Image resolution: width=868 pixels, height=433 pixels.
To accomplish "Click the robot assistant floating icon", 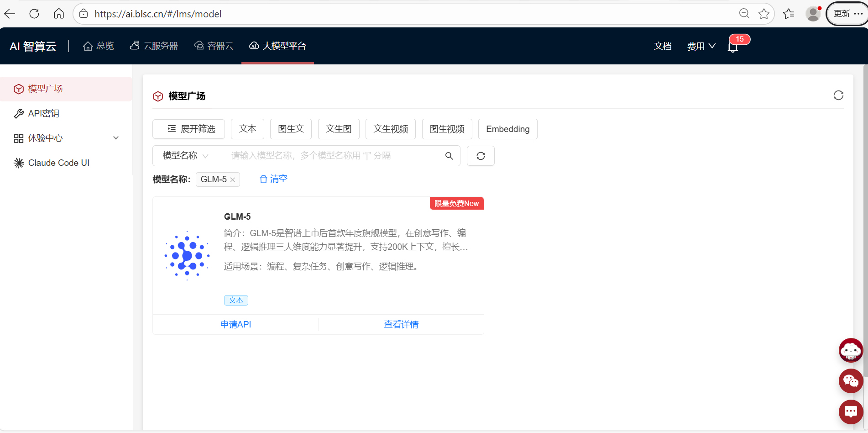I will 851,350.
